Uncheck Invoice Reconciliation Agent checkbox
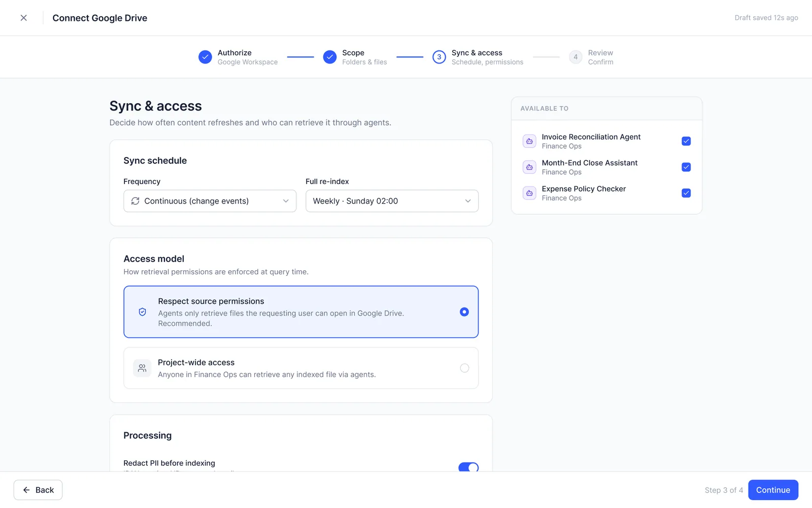Viewport: 812px width, 508px height. 686,141
